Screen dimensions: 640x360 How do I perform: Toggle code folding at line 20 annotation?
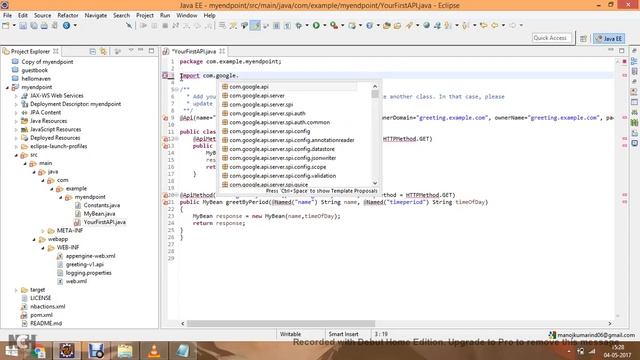pos(177,195)
